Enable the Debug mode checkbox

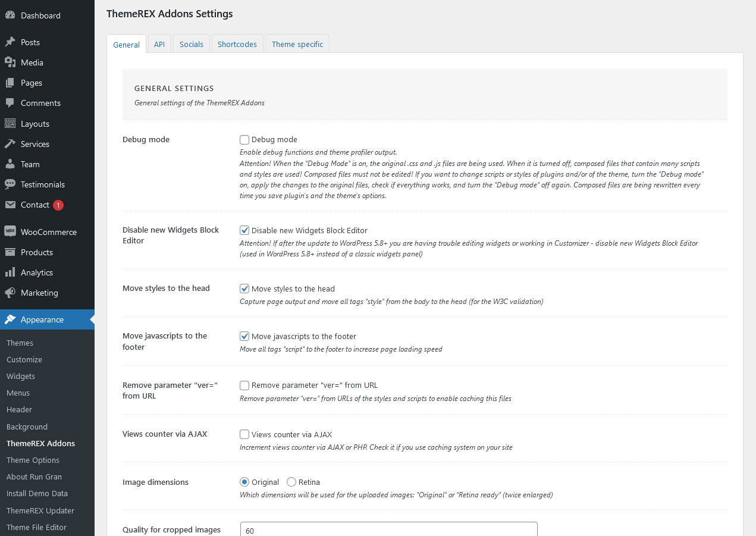pyautogui.click(x=244, y=140)
